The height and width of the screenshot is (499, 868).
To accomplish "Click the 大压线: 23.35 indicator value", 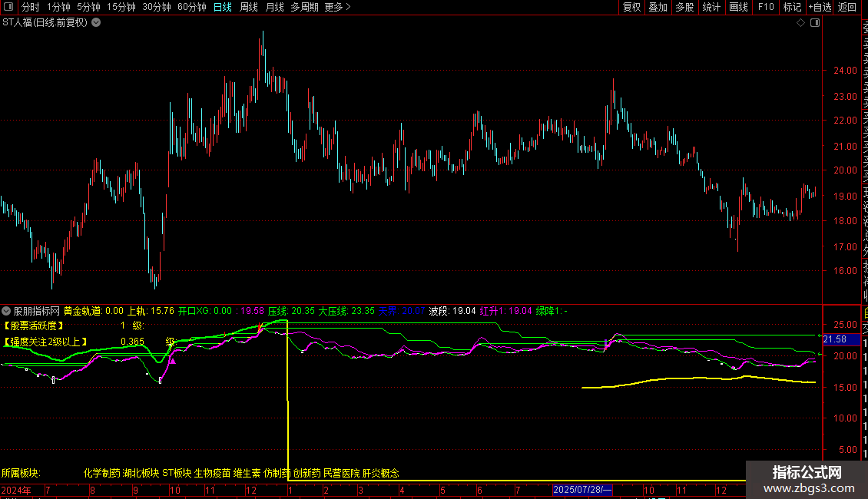I will pyautogui.click(x=346, y=311).
